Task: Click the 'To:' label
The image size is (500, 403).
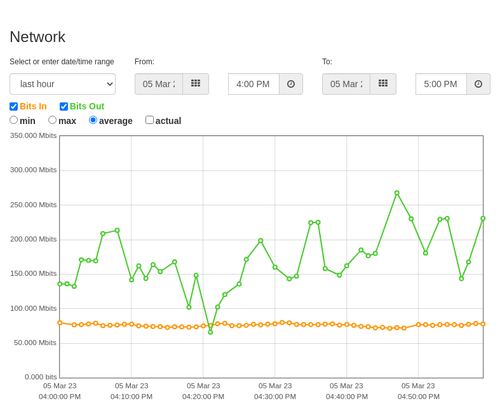Action: (327, 62)
